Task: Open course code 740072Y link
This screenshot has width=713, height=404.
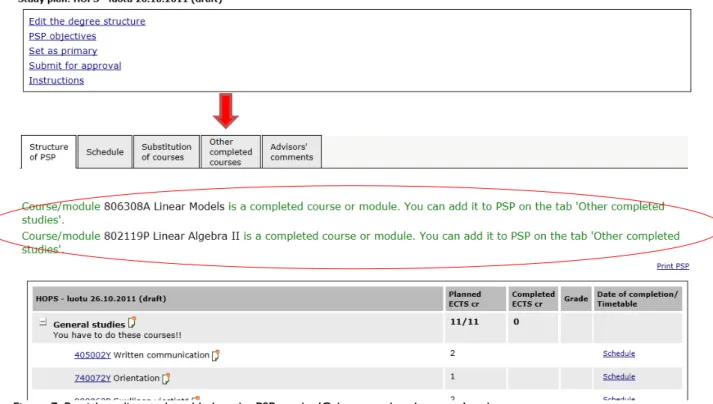Action: [92, 378]
